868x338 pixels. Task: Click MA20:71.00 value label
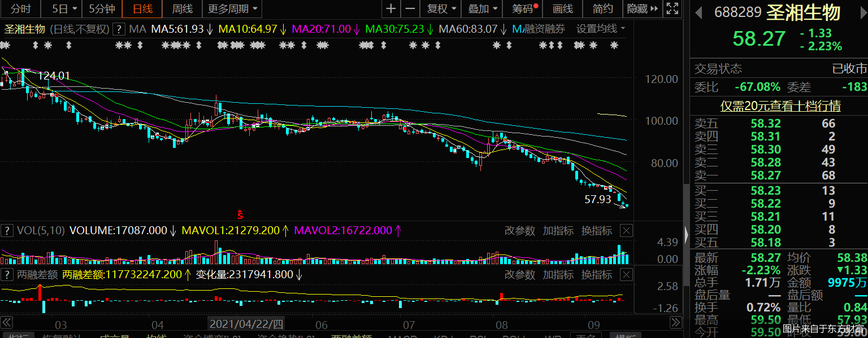pos(321,29)
